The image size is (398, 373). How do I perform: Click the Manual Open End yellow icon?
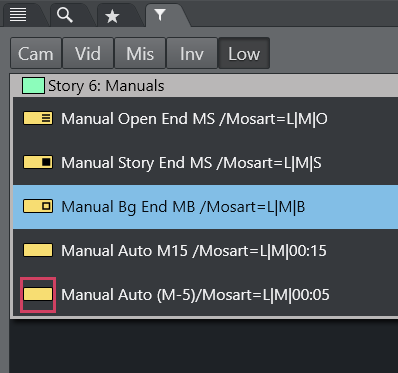pyautogui.click(x=38, y=118)
